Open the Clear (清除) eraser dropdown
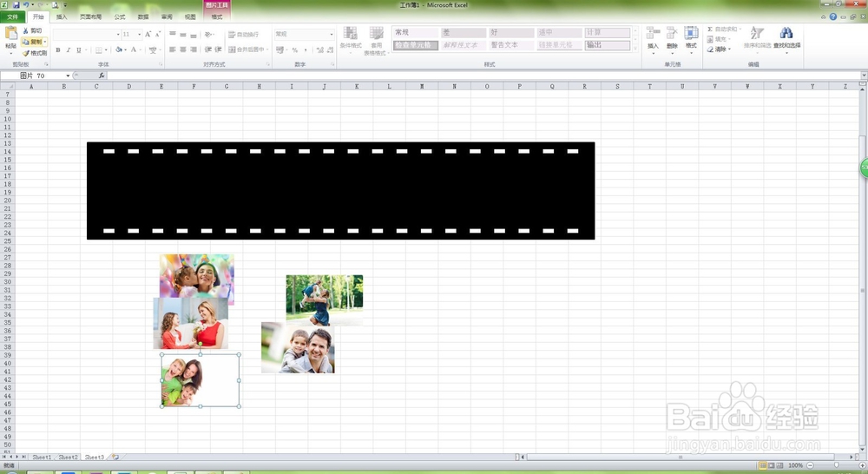 [719, 49]
